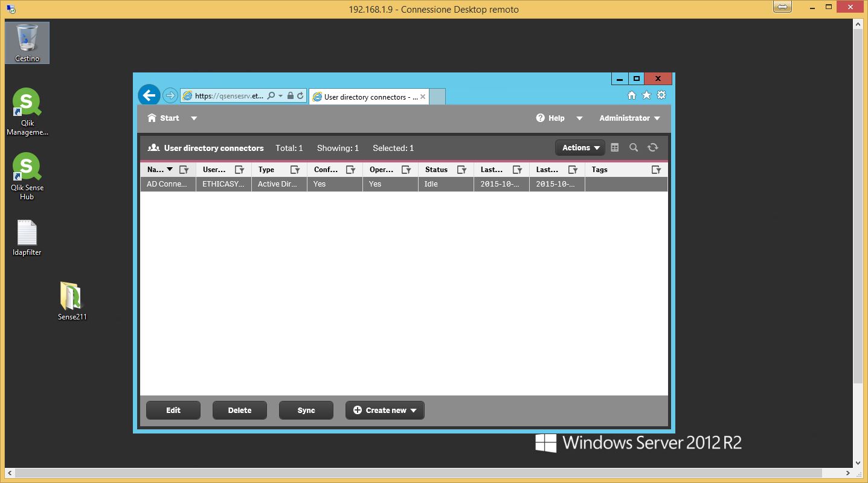Click the Sync button
Viewport: 868px width, 483px height.
(306, 411)
